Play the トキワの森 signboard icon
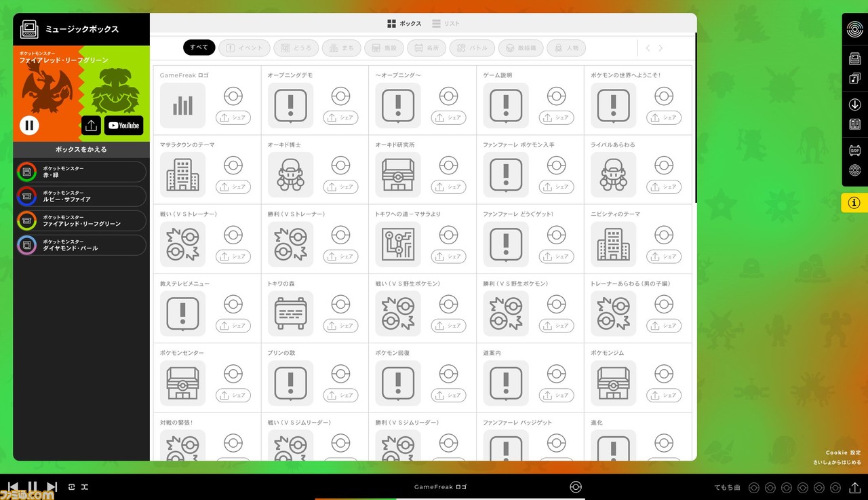The image size is (868, 500). pyautogui.click(x=290, y=313)
